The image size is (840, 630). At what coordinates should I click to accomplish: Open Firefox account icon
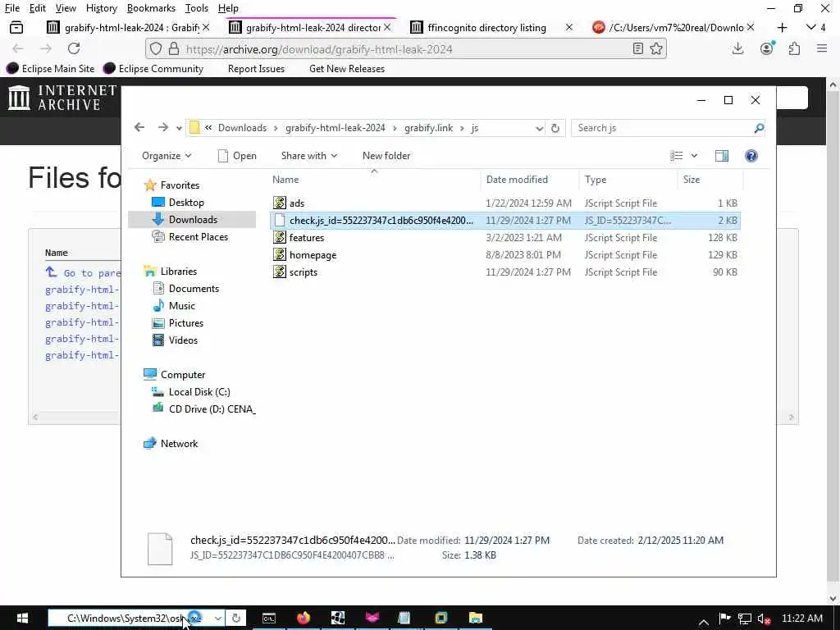767,48
